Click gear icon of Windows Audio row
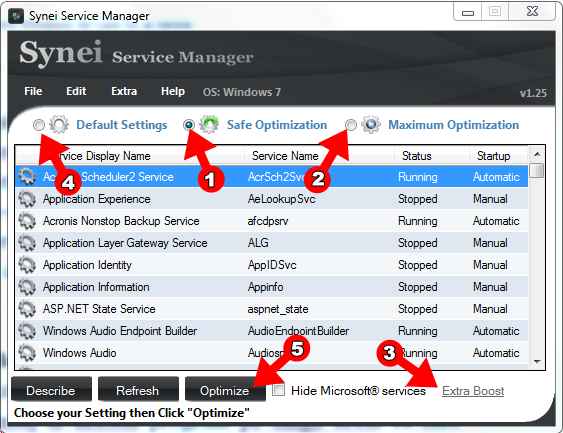 (x=27, y=353)
